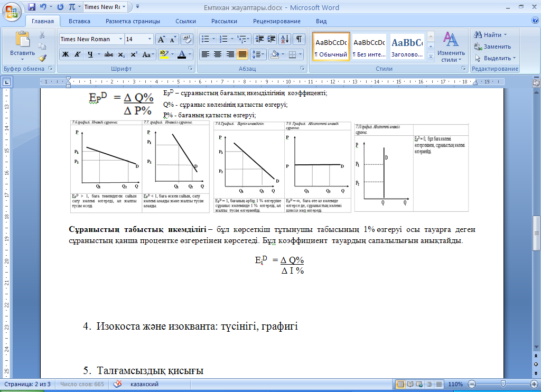The width and height of the screenshot is (541, 392).
Task: Click the vertical scrollbar thumb
Action: coord(536,233)
